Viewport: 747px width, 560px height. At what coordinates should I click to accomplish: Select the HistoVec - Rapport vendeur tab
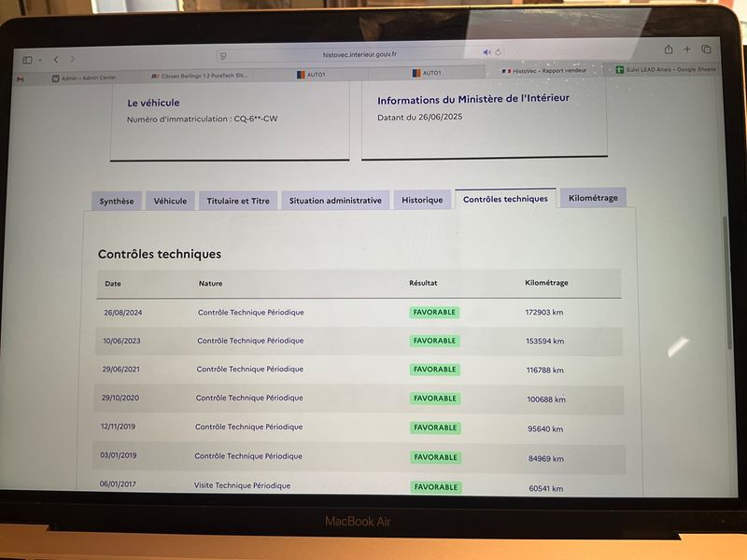[544, 71]
